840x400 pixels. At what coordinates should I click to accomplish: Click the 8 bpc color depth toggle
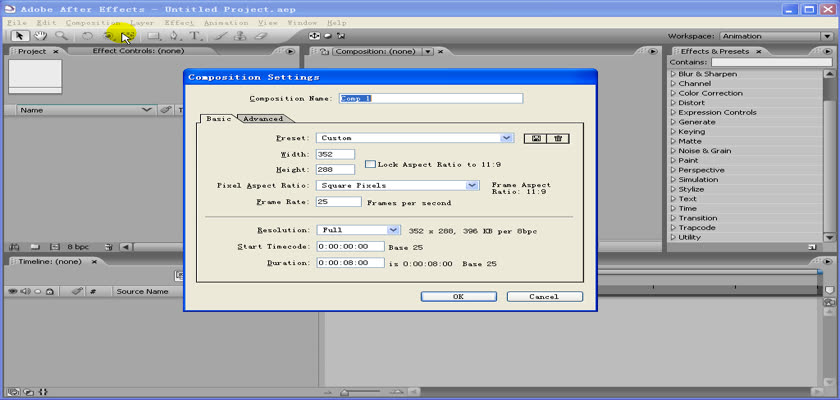click(78, 247)
